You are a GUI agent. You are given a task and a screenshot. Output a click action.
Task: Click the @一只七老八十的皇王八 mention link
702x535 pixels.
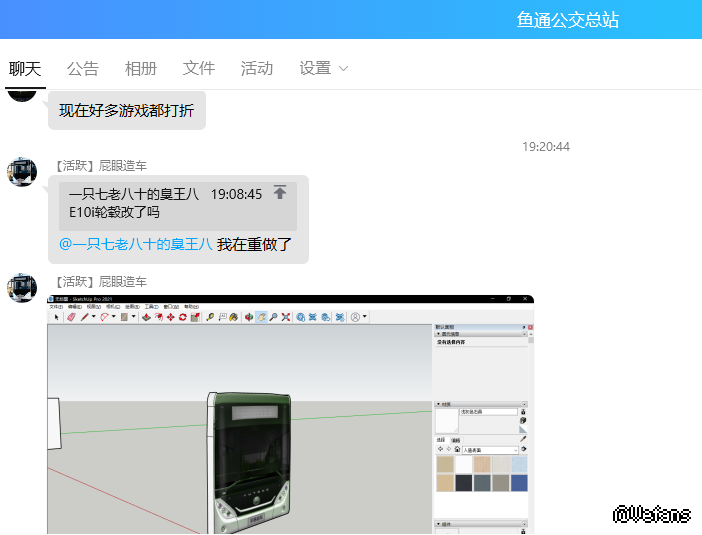pos(135,244)
